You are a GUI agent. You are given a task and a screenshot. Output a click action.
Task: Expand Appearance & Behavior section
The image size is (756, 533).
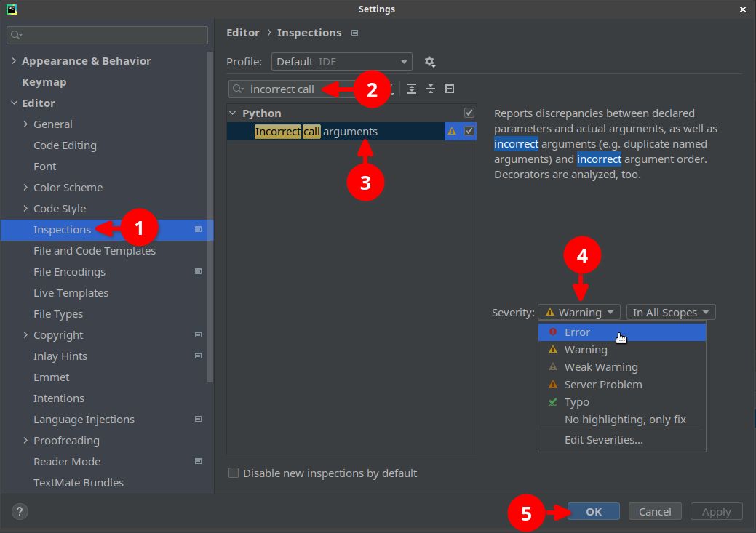(14, 61)
